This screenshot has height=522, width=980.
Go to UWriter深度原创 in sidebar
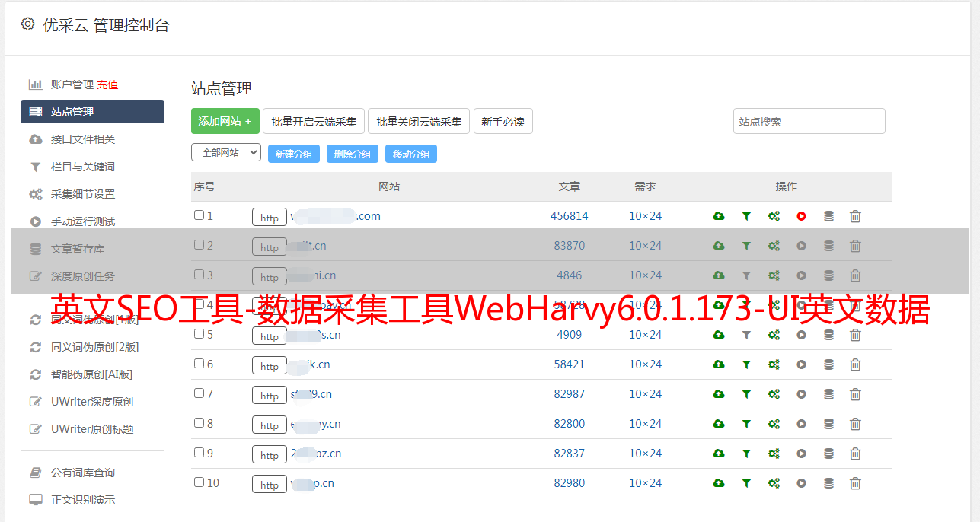tap(92, 402)
